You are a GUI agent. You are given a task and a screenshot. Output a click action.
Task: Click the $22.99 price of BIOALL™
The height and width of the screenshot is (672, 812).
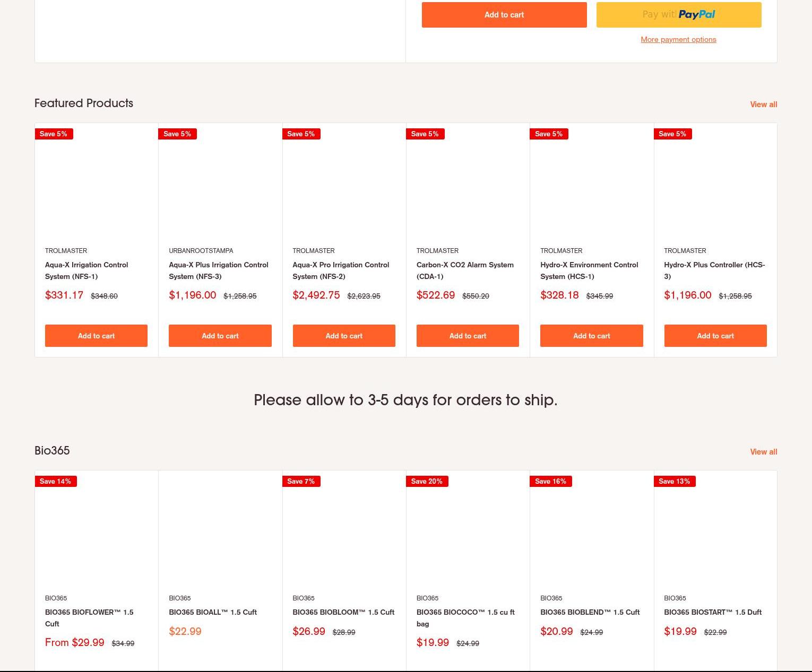click(x=185, y=632)
